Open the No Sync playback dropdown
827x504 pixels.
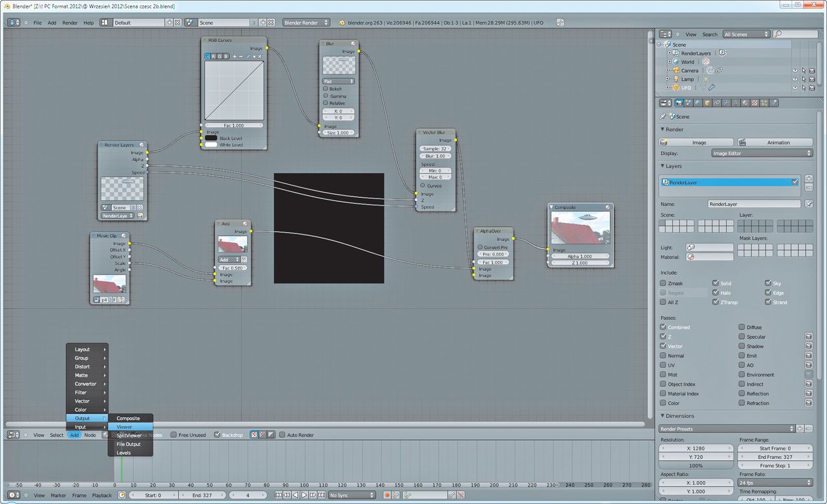point(351,495)
